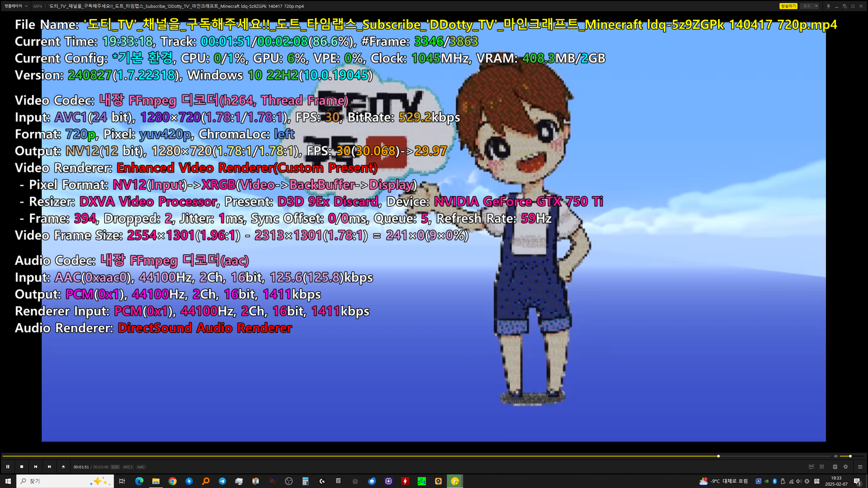The image size is (868, 488).
Task: Click the MP4 format label in title bar
Action: tap(38, 6)
